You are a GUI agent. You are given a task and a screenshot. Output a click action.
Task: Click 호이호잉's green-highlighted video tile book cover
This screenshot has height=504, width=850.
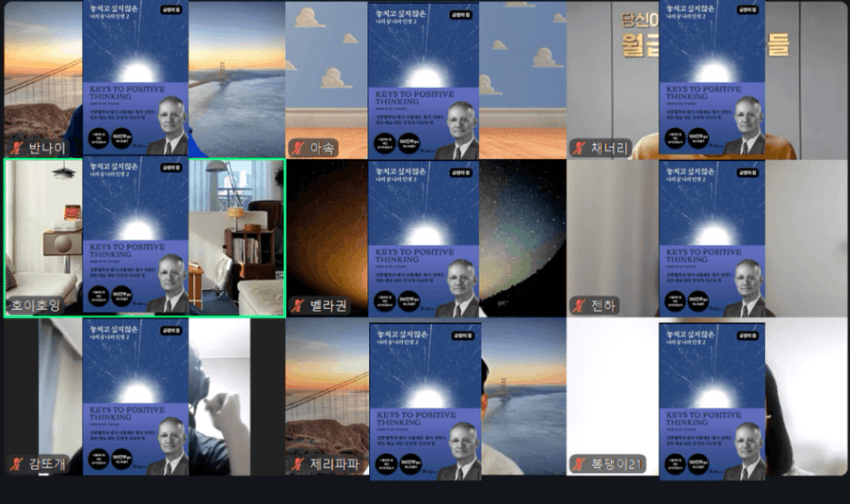pos(135,235)
